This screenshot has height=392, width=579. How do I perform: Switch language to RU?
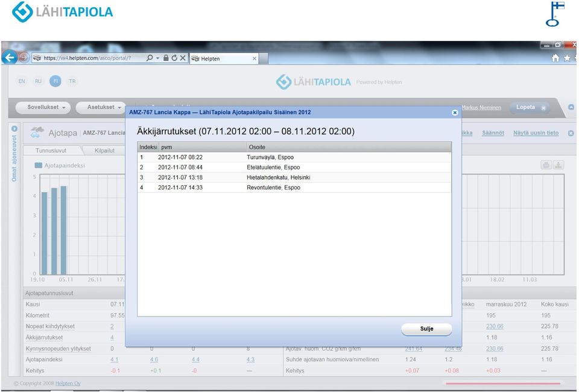[39, 81]
